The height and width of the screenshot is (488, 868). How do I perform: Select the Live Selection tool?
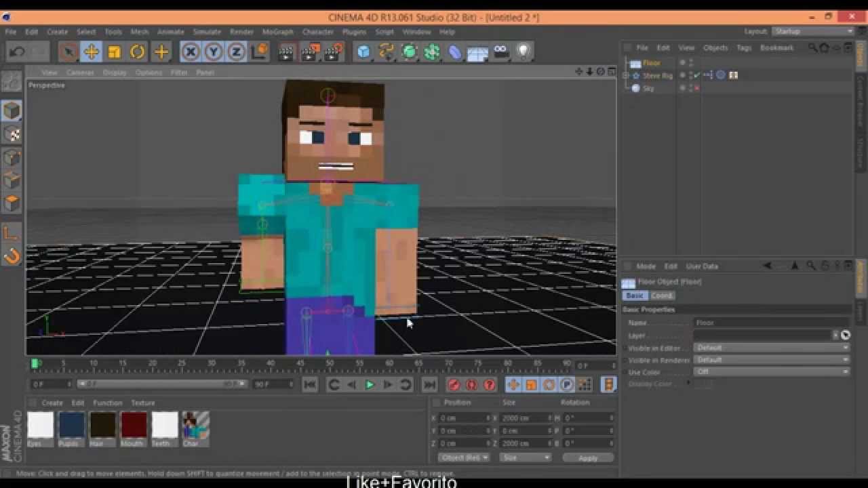point(68,52)
